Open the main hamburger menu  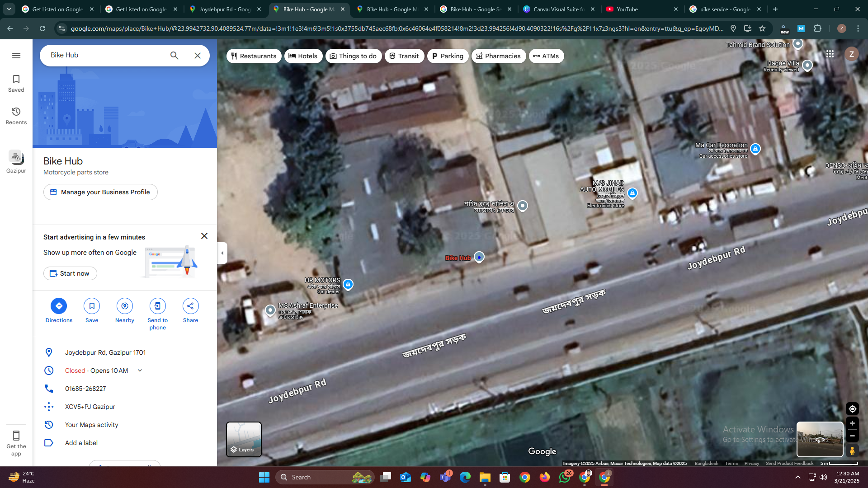[x=16, y=55]
